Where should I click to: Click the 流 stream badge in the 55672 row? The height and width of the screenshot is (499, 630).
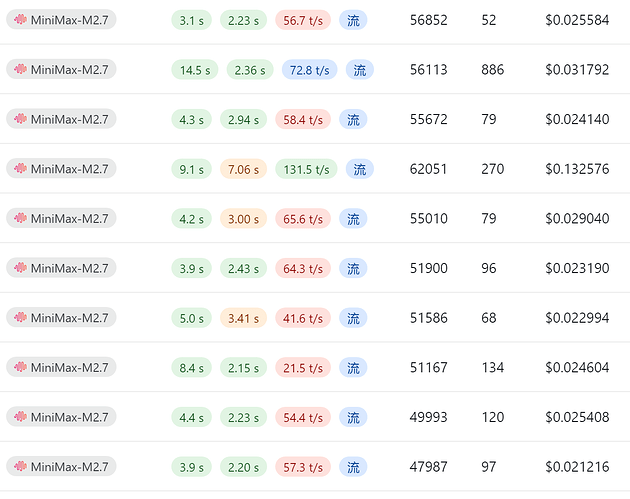point(353,119)
